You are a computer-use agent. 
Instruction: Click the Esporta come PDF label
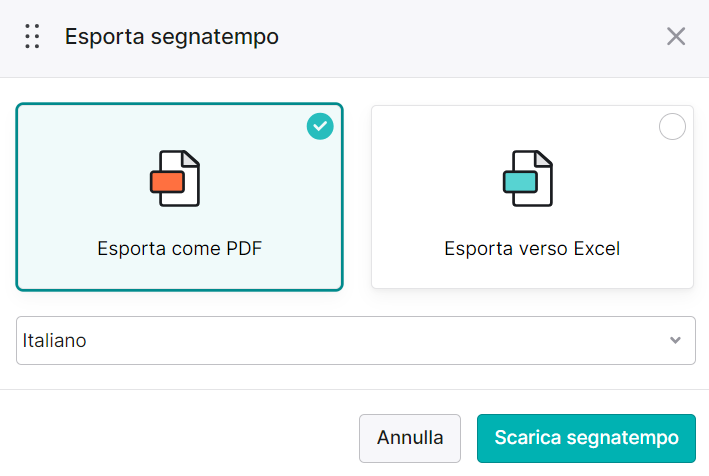tap(180, 249)
